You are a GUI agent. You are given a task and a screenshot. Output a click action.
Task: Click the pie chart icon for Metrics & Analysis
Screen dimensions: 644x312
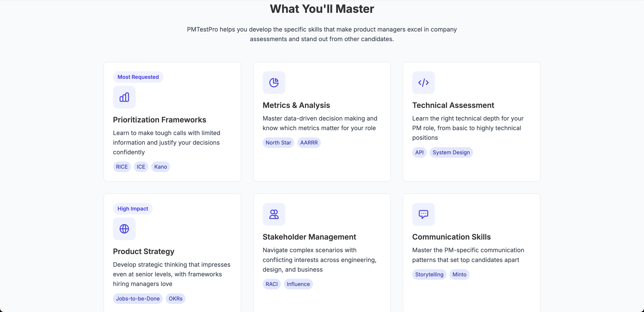click(274, 83)
